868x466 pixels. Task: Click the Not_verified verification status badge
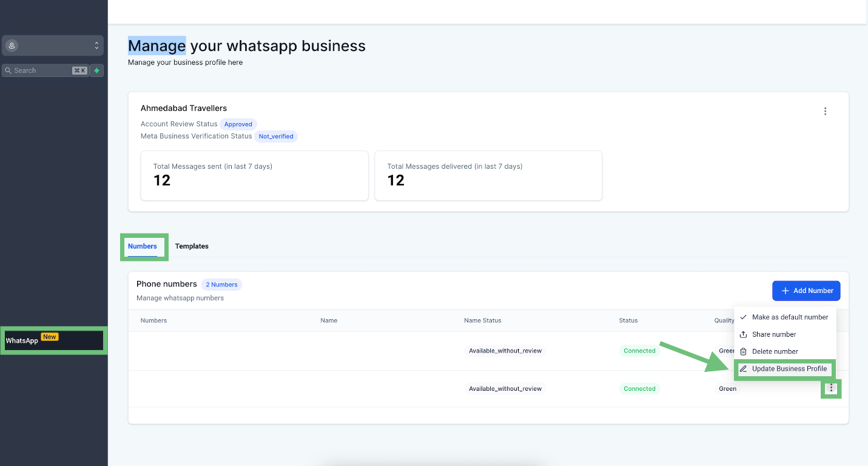point(276,137)
